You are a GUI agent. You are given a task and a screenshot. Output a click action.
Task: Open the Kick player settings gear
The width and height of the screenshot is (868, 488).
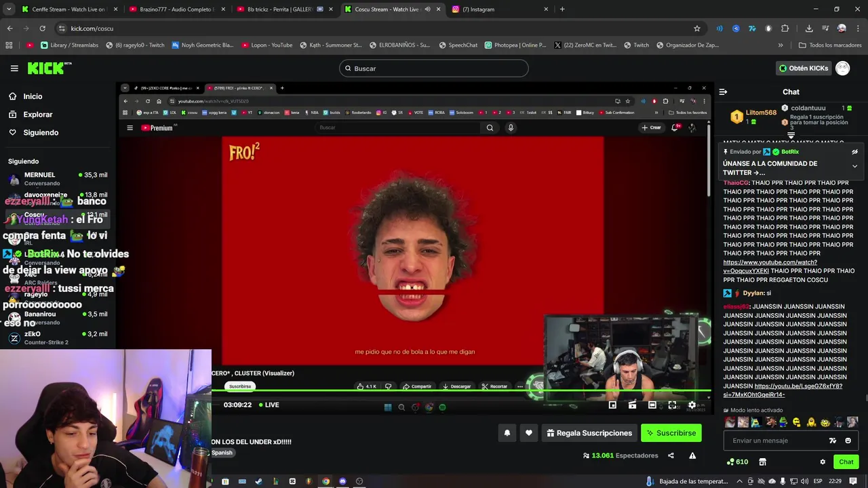692,405
